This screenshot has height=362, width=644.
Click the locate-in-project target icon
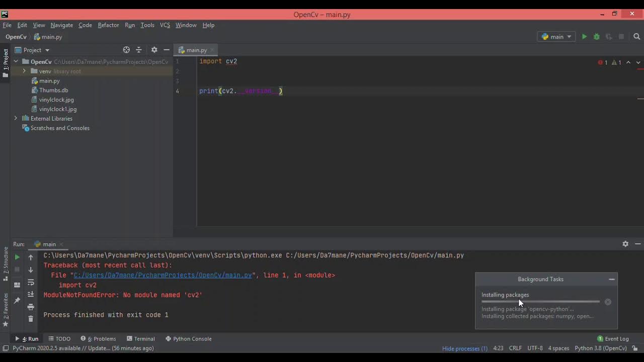click(x=126, y=50)
